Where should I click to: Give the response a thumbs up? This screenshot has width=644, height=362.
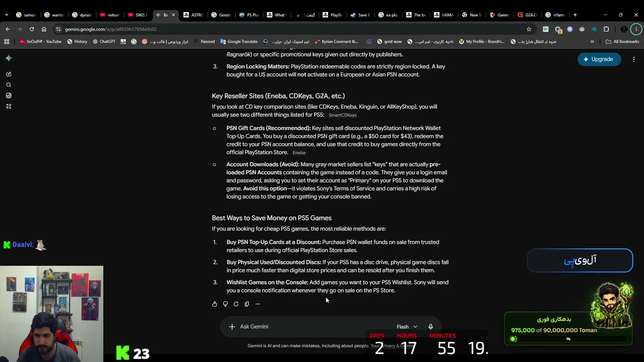215,304
